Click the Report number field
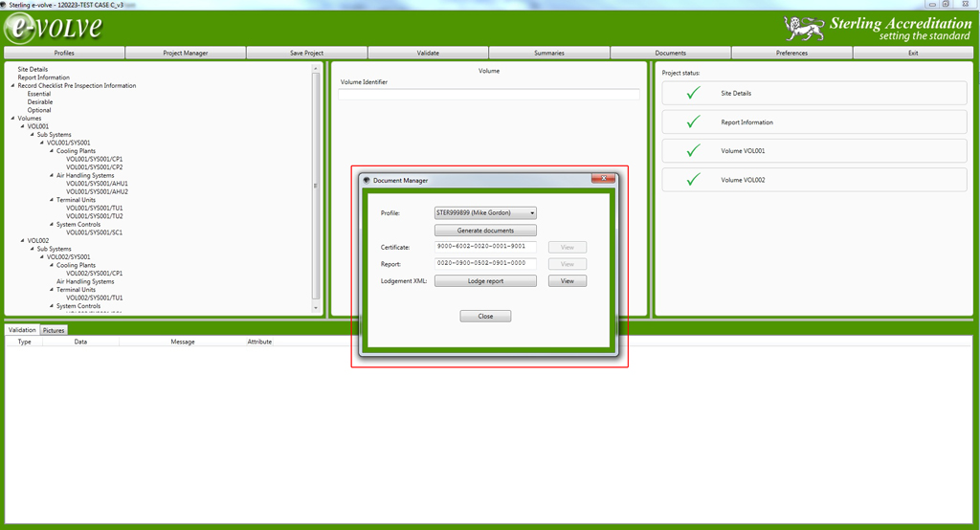The image size is (980, 530). 485,264
